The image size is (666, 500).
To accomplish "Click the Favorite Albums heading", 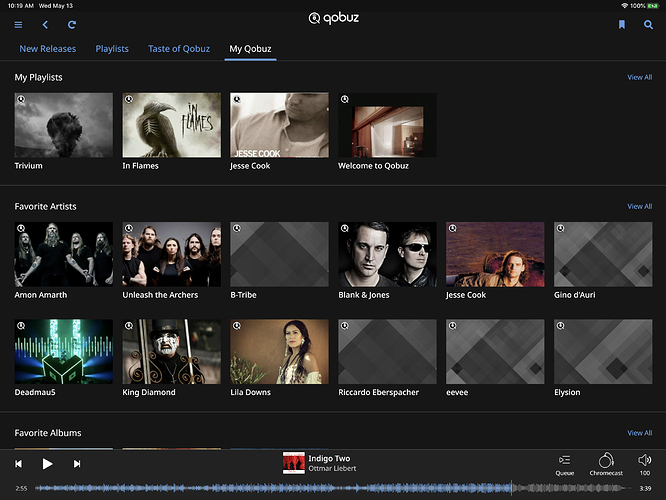I will 48,433.
